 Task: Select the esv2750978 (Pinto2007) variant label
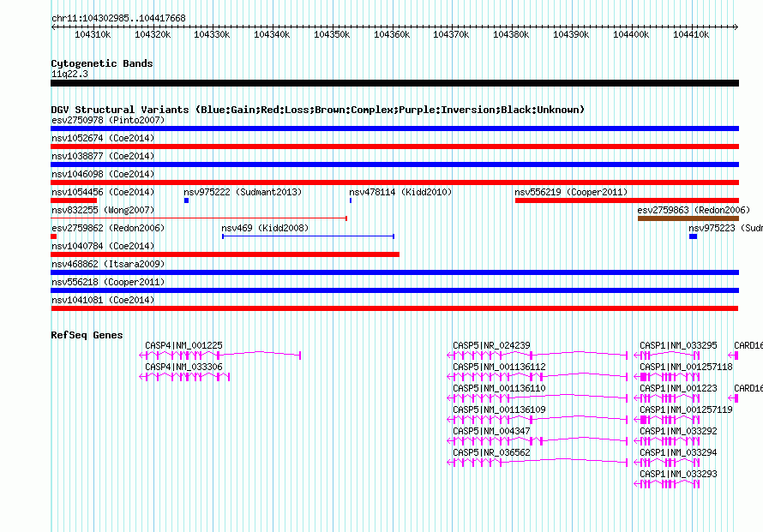point(108,120)
